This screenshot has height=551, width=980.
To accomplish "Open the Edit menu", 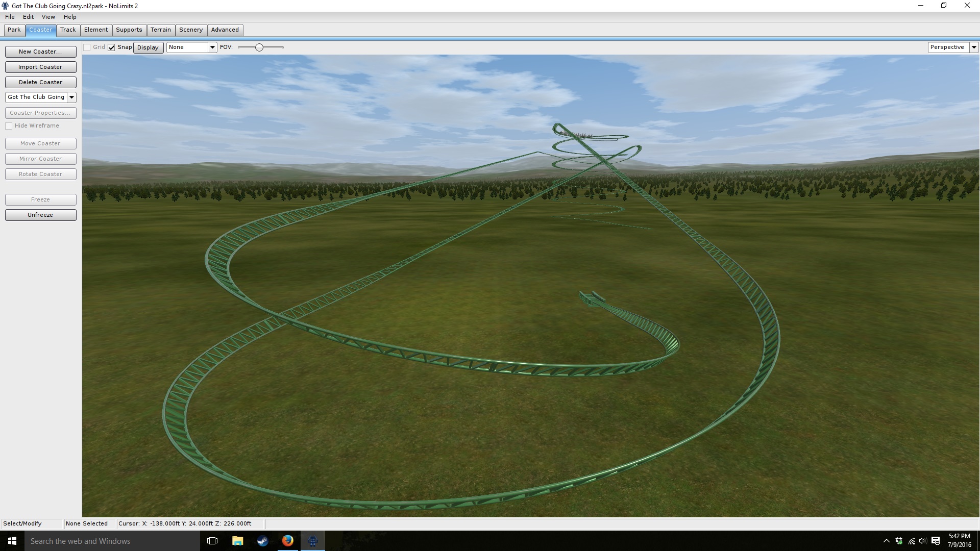I will pos(28,17).
